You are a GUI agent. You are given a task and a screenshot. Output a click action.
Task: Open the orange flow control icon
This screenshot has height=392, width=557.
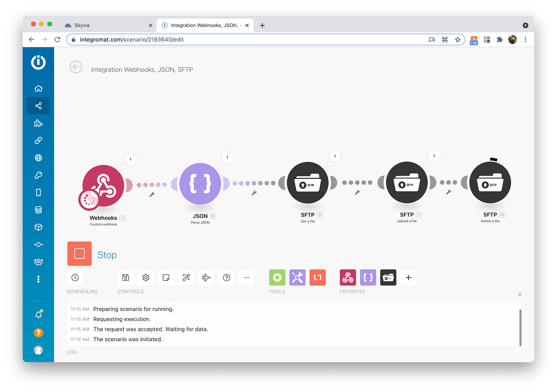tap(317, 278)
